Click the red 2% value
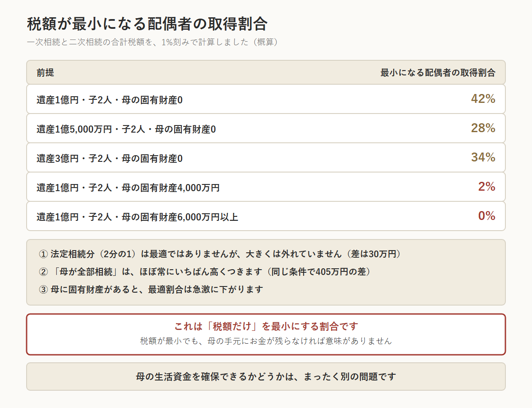The image size is (532, 408). point(487,187)
